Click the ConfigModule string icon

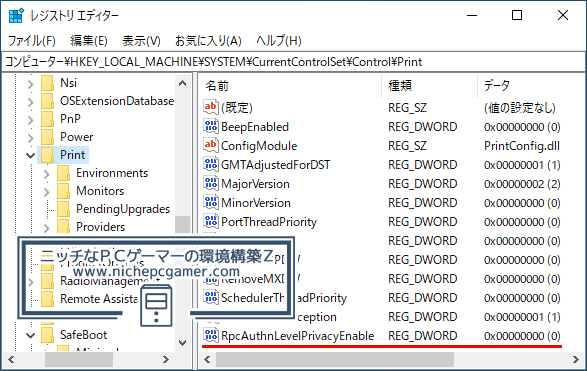pos(211,145)
